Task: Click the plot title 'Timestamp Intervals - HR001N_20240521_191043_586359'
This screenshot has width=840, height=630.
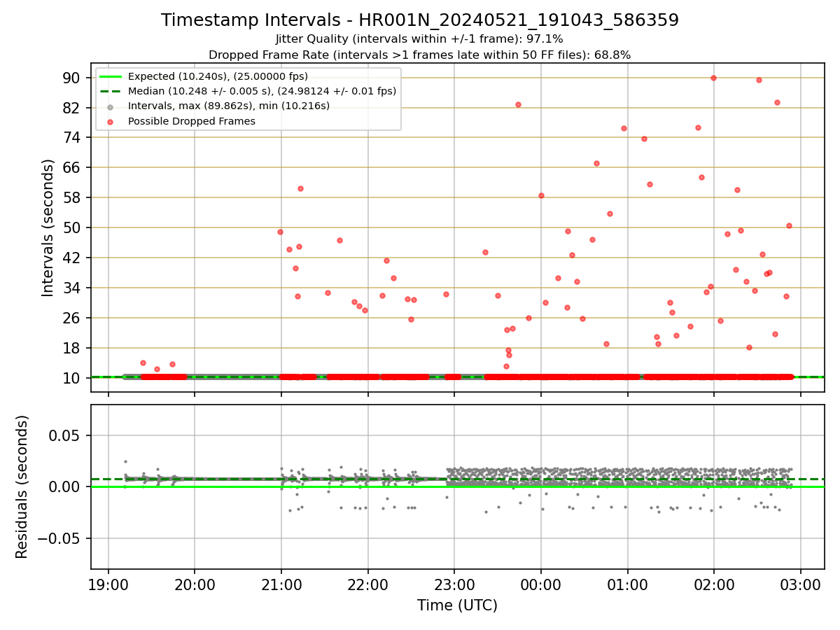Action: 420,20
